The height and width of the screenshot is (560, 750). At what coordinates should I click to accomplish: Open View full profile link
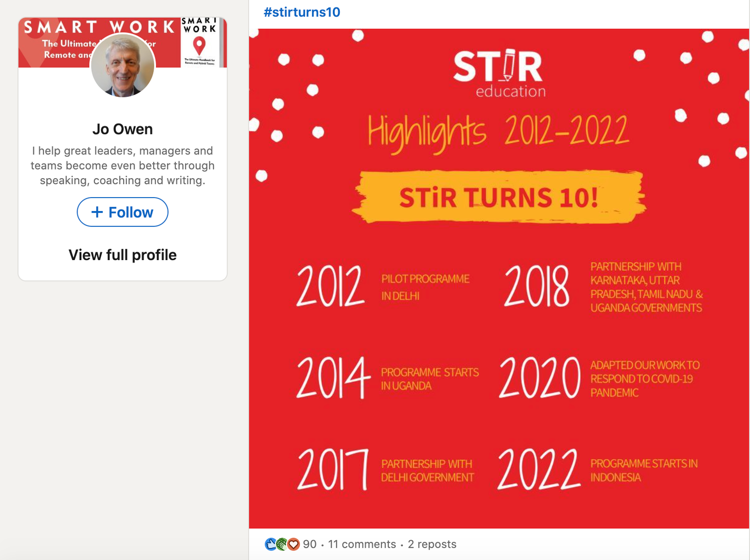[123, 255]
